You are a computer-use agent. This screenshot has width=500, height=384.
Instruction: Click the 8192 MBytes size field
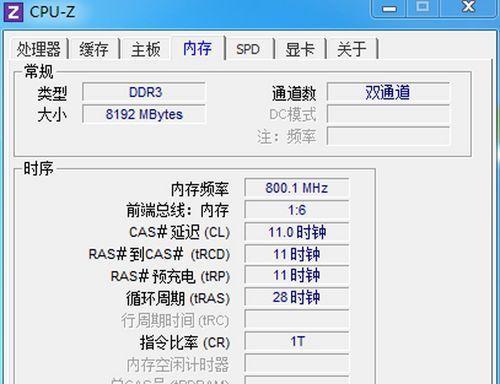144,114
